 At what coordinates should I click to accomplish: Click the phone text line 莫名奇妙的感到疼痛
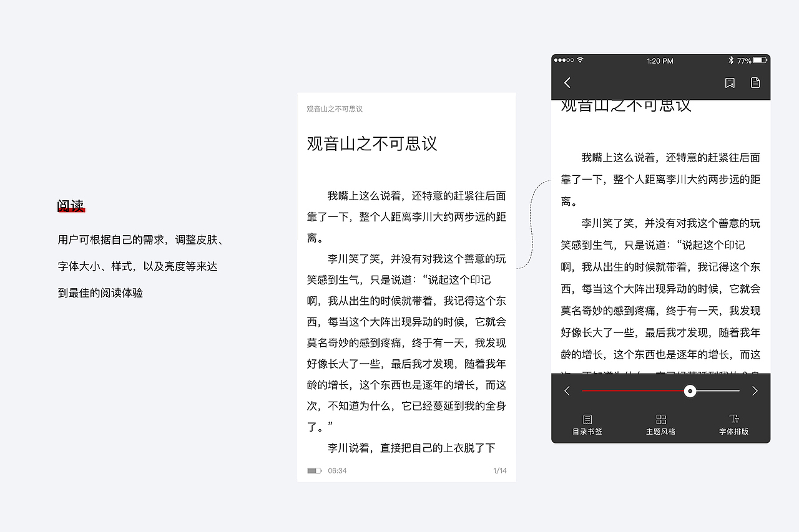pos(660,311)
